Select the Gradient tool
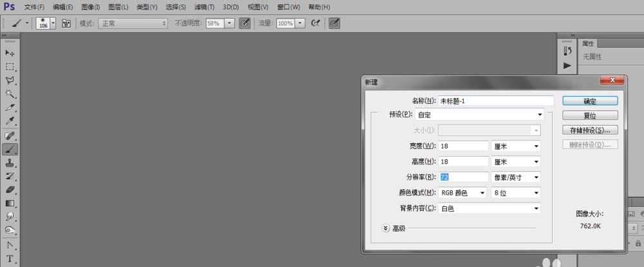This screenshot has height=267, width=644. coord(10,203)
